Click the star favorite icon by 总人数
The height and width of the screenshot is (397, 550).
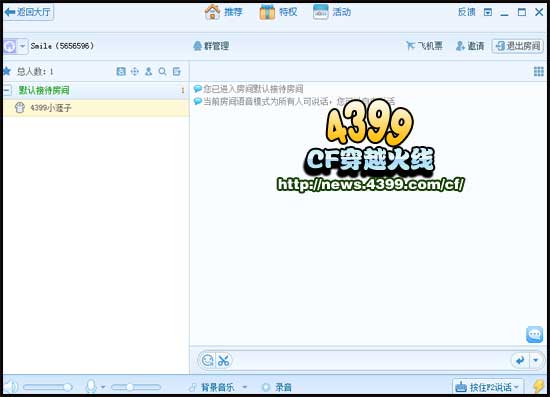(7, 72)
